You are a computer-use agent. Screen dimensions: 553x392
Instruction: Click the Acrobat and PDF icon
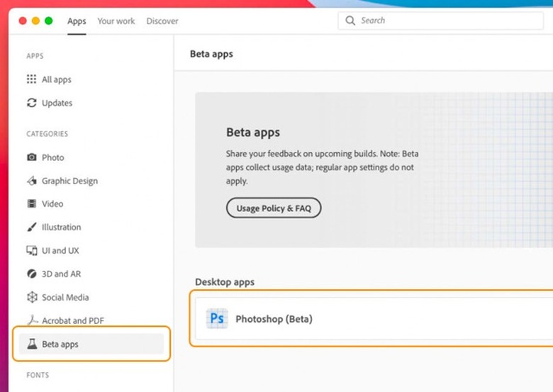(x=31, y=321)
